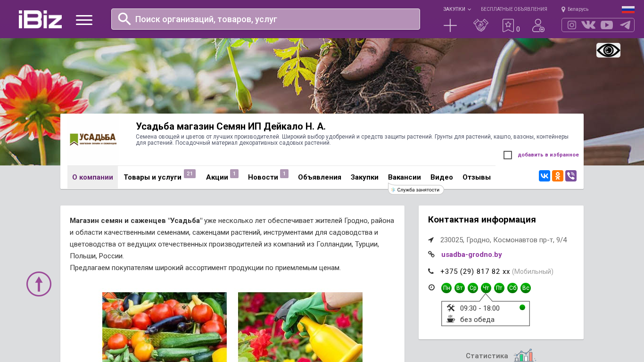The image size is (644, 362).
Task: Open the YouTube icon in header
Action: point(607,25)
